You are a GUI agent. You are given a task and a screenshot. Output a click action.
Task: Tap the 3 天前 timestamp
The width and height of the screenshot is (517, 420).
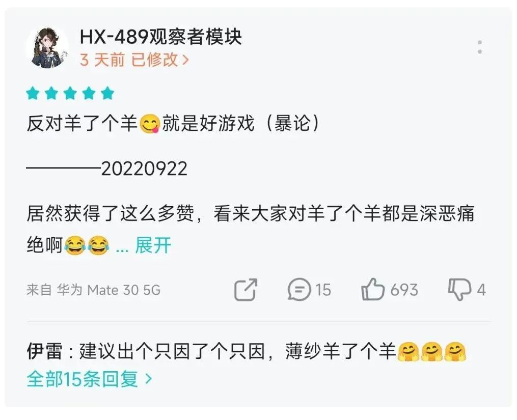point(102,60)
